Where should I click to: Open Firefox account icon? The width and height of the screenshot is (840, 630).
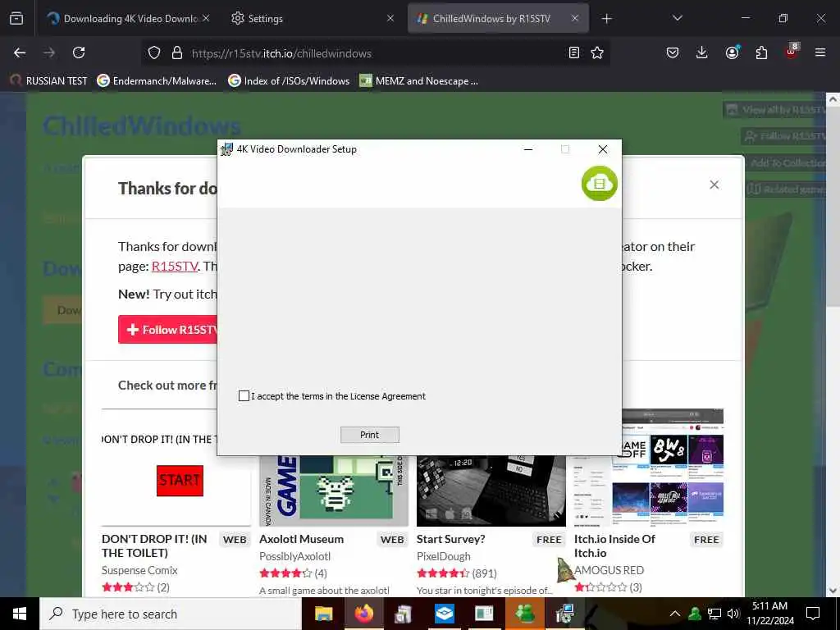732,52
